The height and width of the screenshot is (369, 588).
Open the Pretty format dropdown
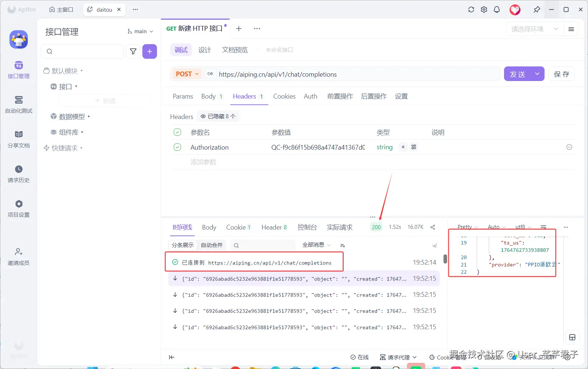[468, 227]
